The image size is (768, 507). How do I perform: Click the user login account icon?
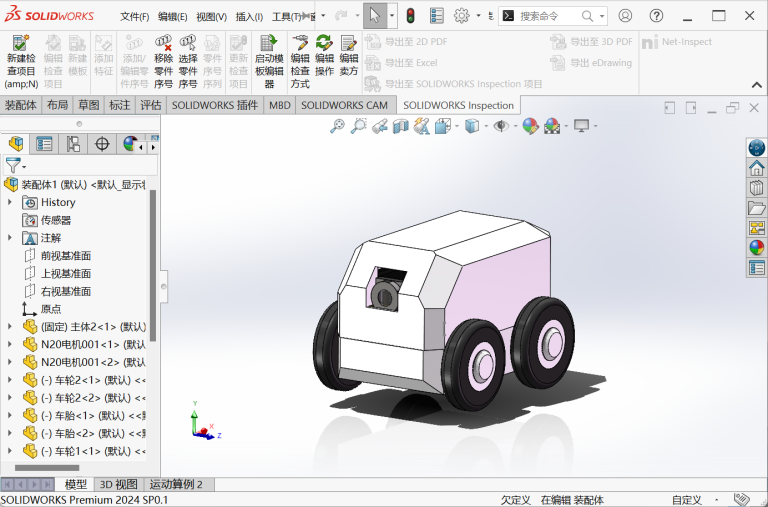[625, 16]
